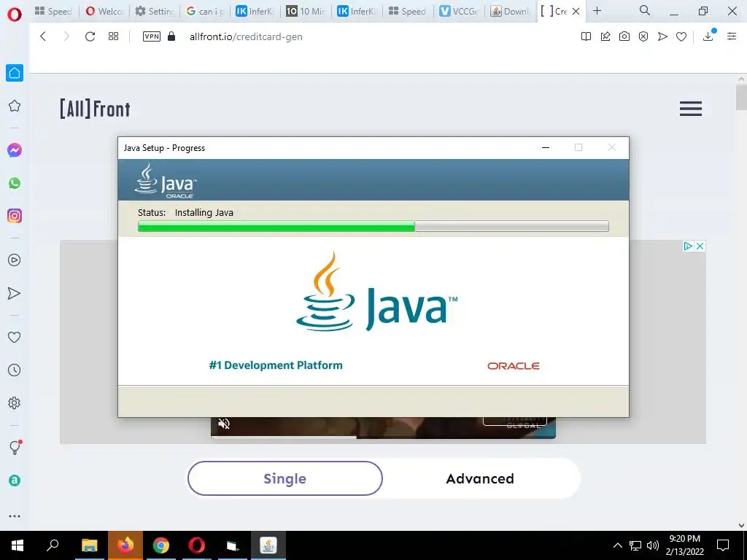This screenshot has height=560, width=747.
Task: Select the Advanced mode tab
Action: point(480,478)
